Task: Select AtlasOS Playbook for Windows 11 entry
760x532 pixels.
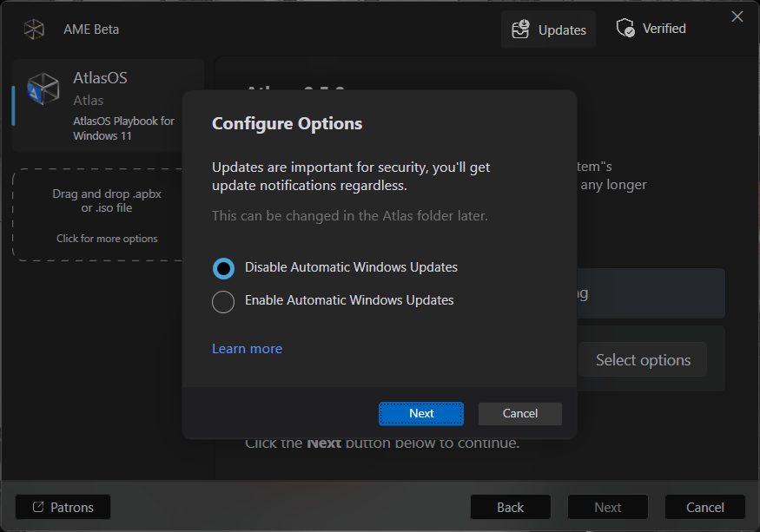Action: [108, 106]
